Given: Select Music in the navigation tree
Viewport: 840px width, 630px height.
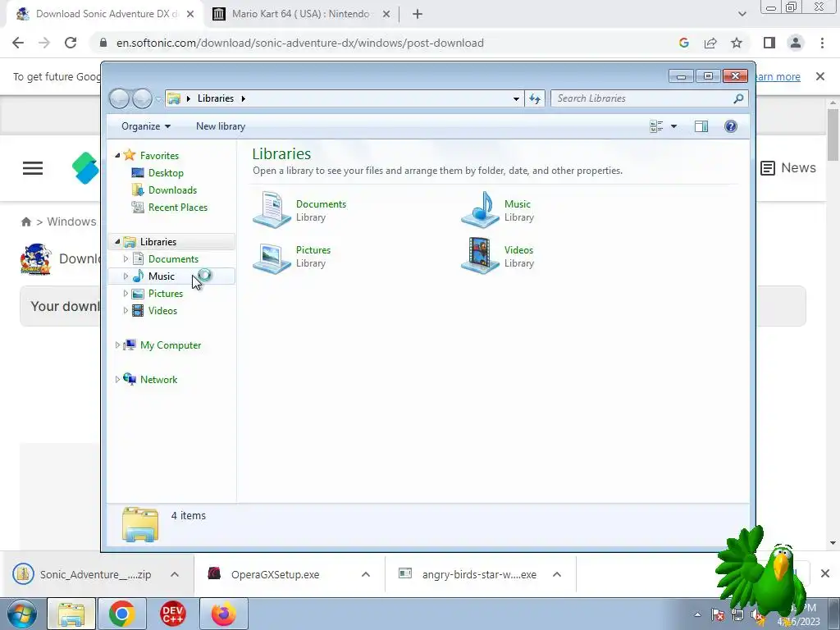Looking at the screenshot, I should (x=162, y=276).
